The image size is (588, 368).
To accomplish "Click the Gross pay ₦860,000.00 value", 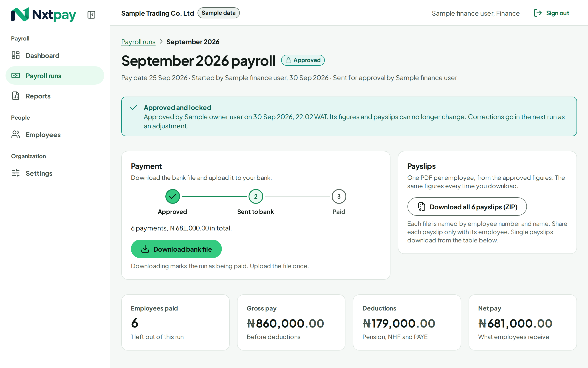I will [x=285, y=323].
